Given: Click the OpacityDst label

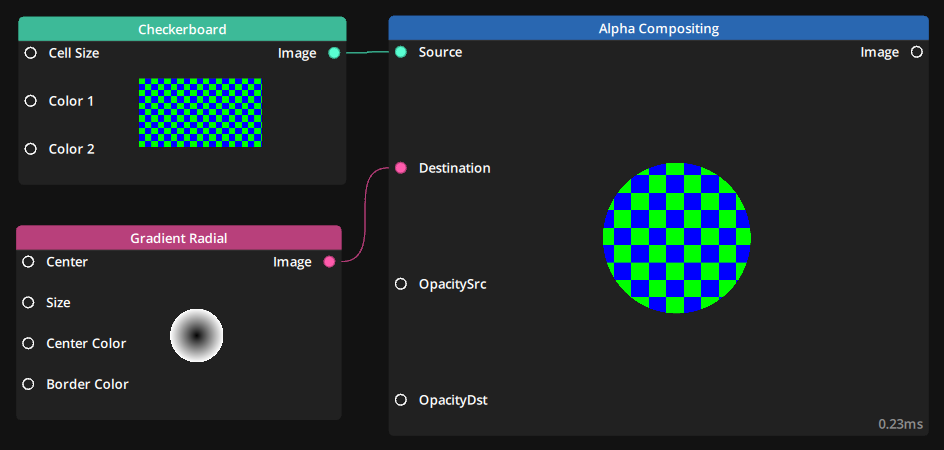Looking at the screenshot, I should (x=453, y=399).
